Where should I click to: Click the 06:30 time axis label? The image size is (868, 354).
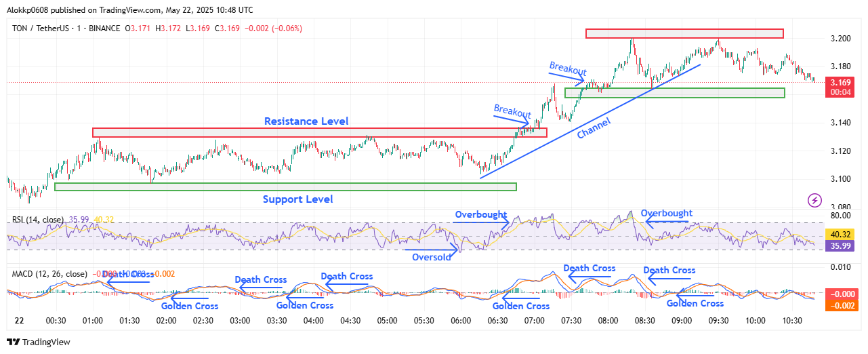click(498, 320)
